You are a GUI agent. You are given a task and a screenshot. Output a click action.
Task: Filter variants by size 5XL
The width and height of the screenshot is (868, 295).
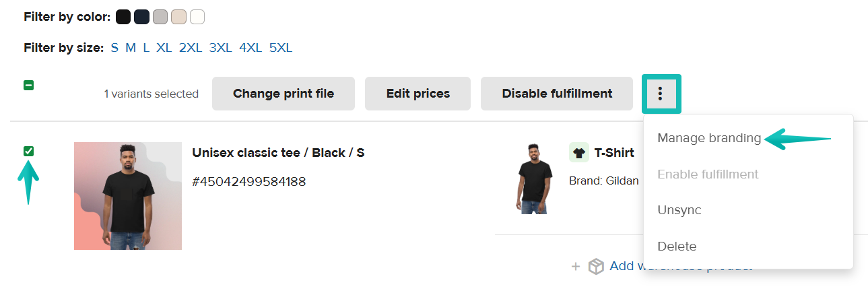click(x=280, y=48)
